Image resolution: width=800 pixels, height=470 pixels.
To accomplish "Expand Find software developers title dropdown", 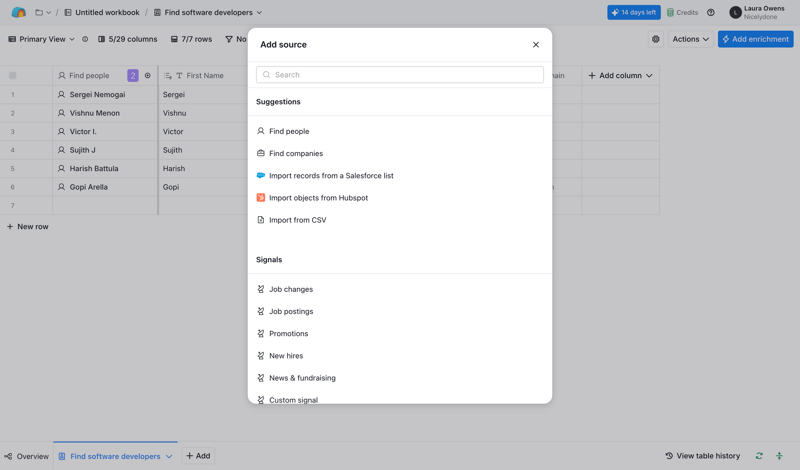I will pos(259,12).
